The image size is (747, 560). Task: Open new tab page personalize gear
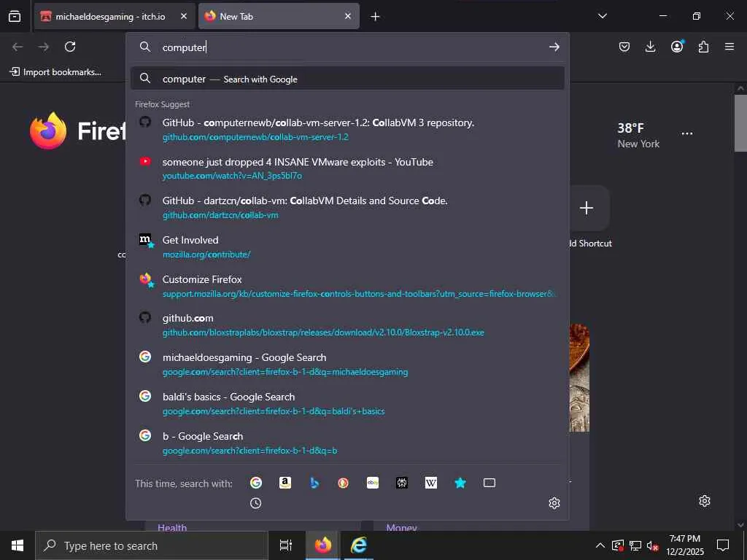pyautogui.click(x=705, y=501)
